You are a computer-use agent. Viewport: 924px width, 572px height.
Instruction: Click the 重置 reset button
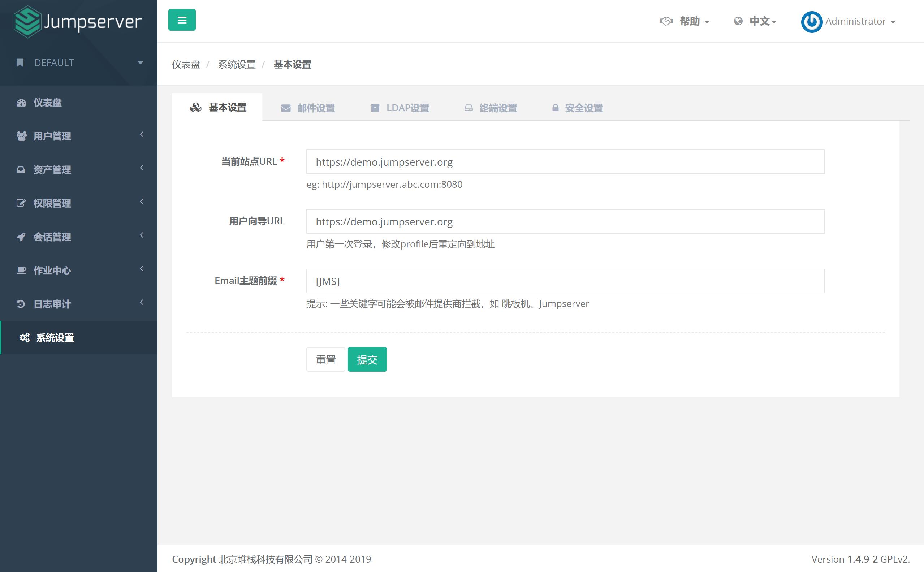326,359
